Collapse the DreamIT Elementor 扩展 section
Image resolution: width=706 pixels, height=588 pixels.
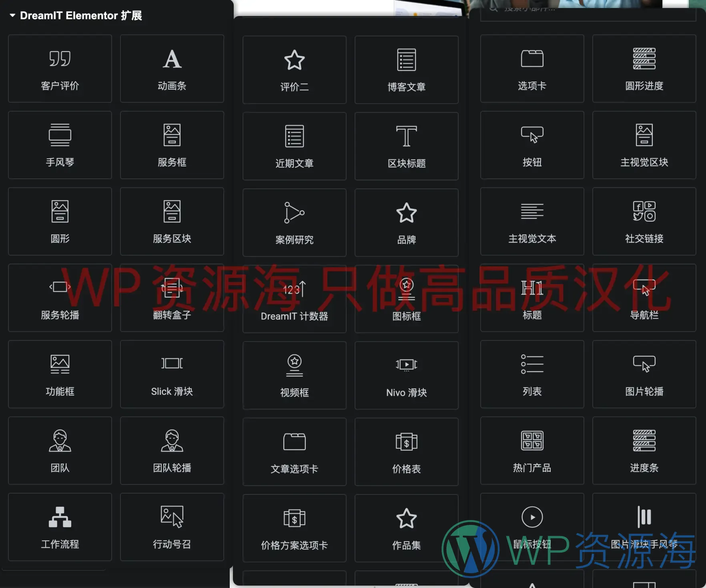point(12,16)
